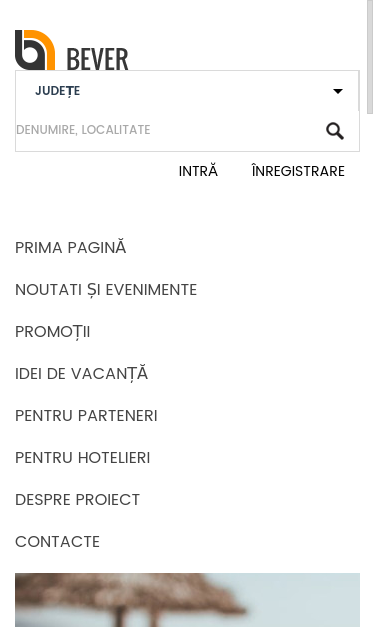The width and height of the screenshot is (375, 627).
Task: Navigate to Pentru Parteneri
Action: [x=86, y=415]
